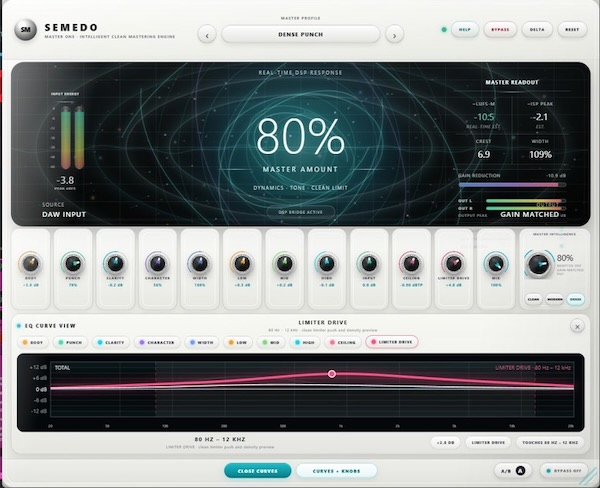Adjust the Character knob
Image resolution: width=600 pixels, height=488 pixels.
(157, 263)
